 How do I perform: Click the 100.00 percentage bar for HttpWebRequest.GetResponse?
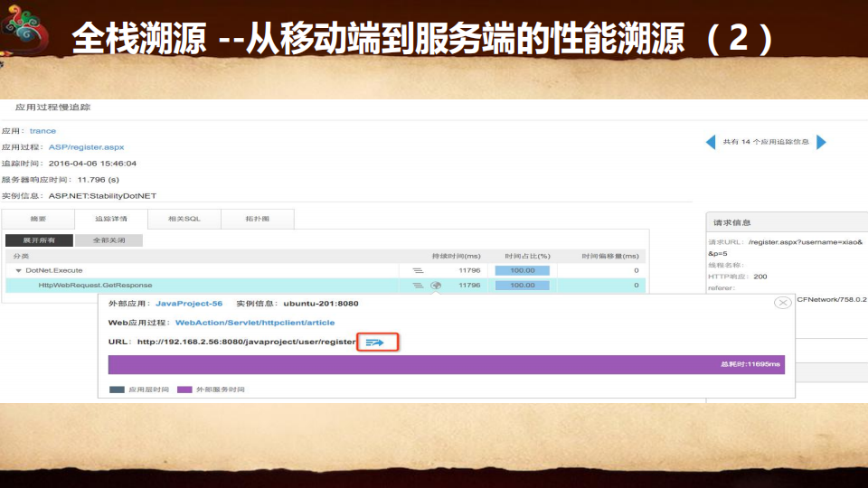pyautogui.click(x=522, y=286)
